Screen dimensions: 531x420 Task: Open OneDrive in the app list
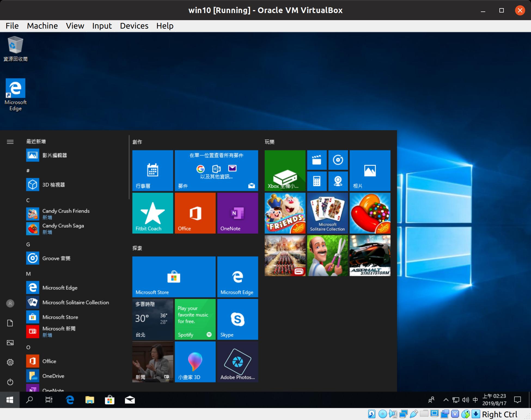[x=75, y=376]
